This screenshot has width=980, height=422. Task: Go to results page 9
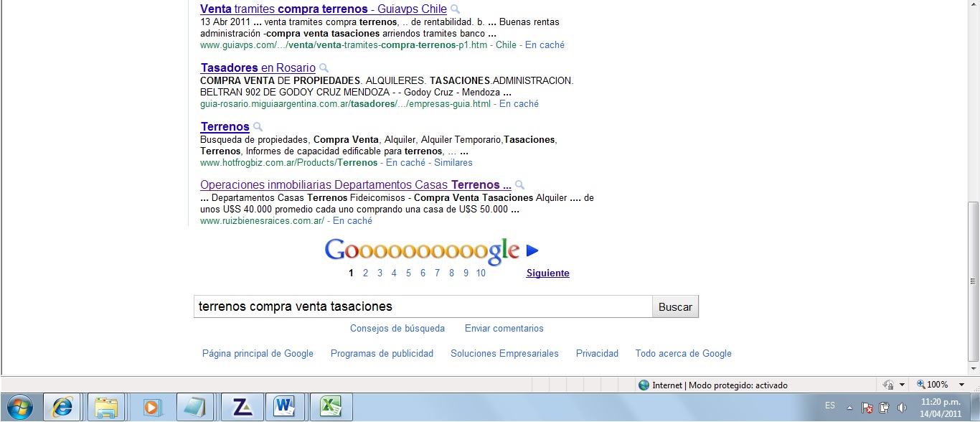466,273
